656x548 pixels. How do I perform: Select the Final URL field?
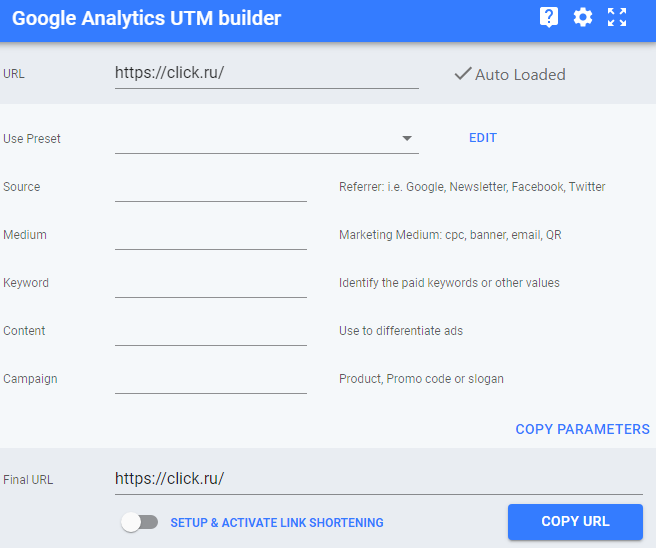[378, 479]
